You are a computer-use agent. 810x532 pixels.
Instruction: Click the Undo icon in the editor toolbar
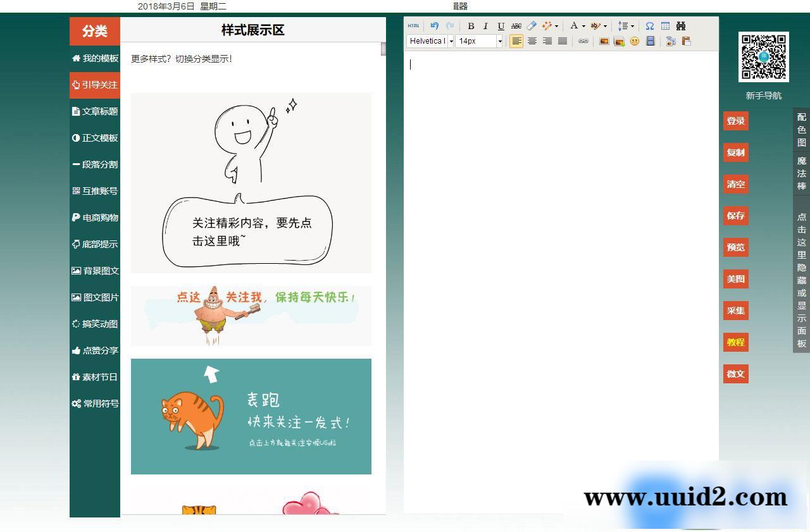pos(434,26)
